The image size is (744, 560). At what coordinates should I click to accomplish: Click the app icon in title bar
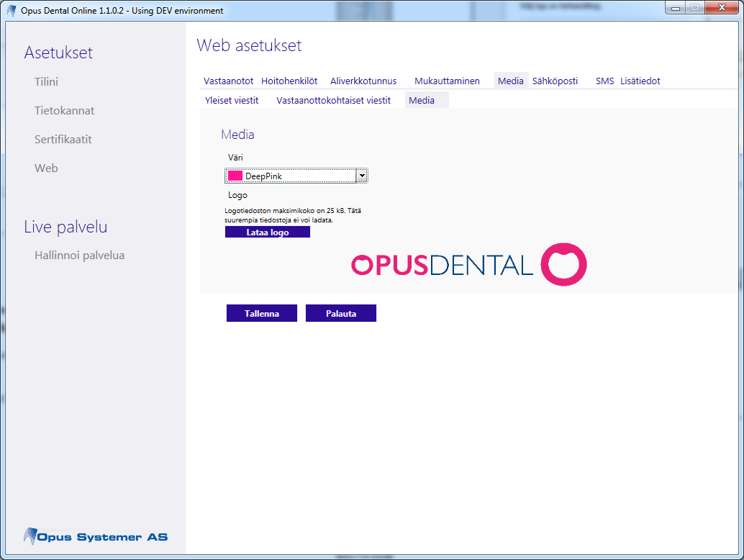[12, 11]
